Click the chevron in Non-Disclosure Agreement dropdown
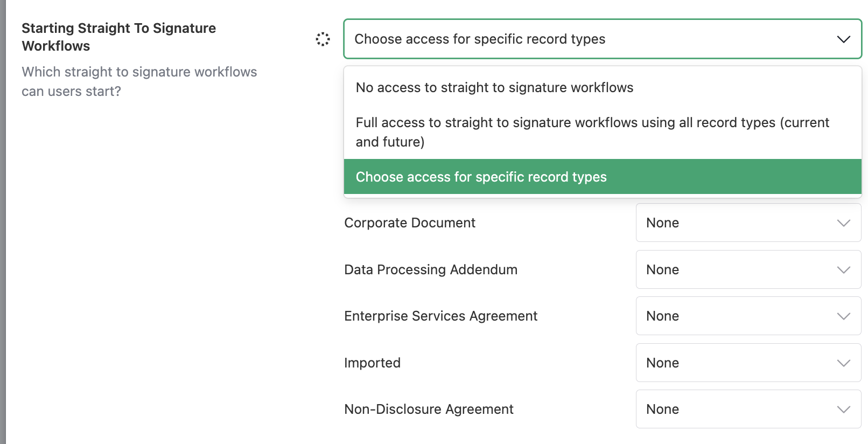 pyautogui.click(x=843, y=410)
